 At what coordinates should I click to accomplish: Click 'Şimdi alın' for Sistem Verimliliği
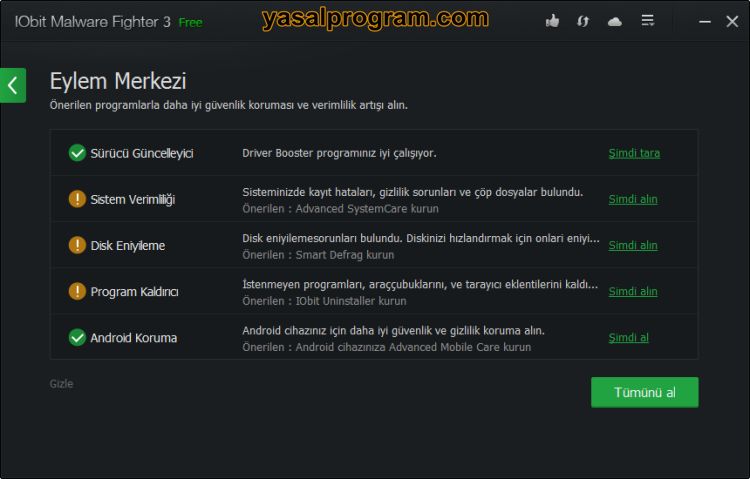point(633,199)
